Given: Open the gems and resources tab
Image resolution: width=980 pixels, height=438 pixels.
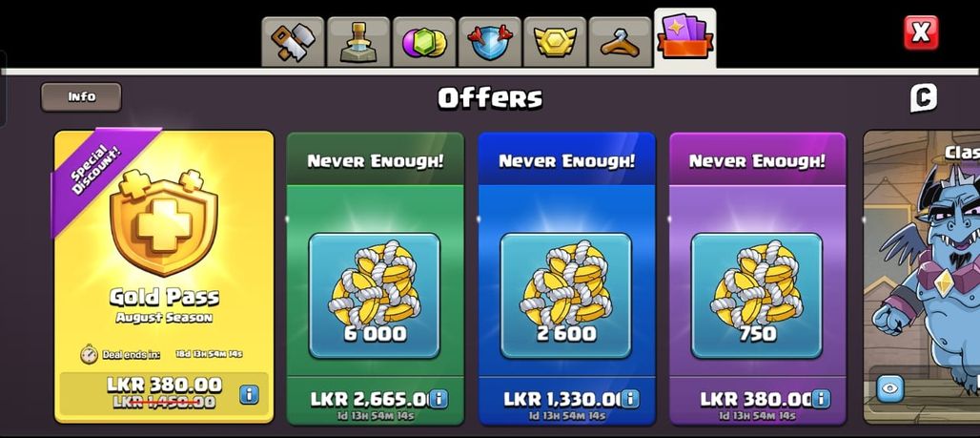Looking at the screenshot, I should (424, 42).
